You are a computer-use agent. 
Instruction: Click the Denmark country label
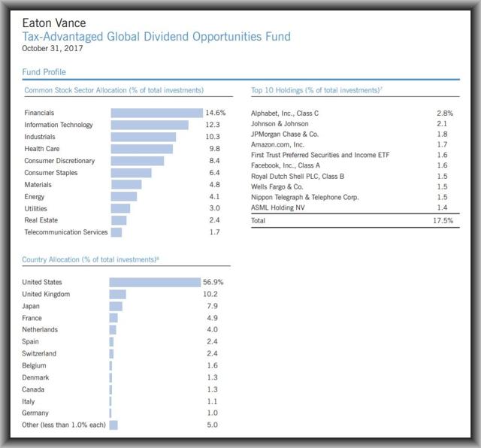click(35, 378)
